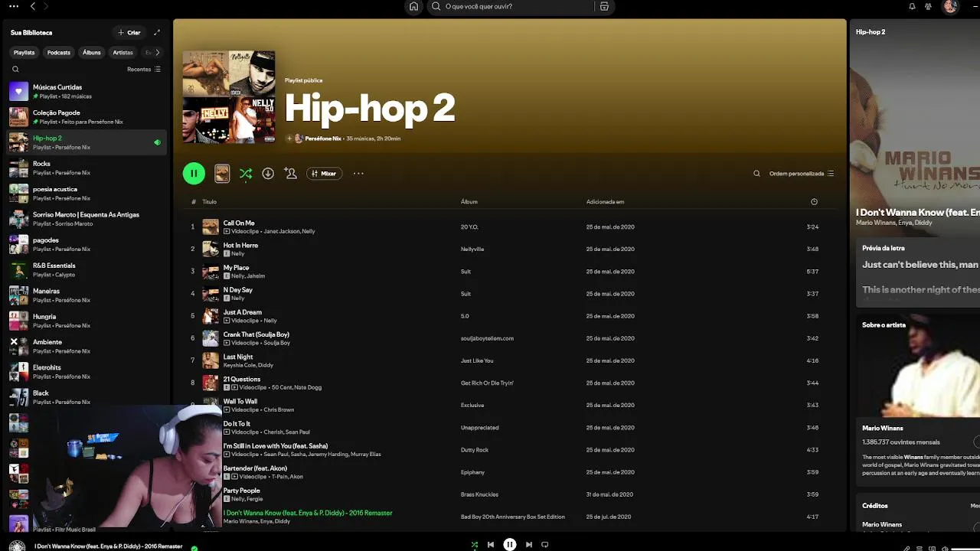
Task: Pause the Hip-hop 2 playlist with the green button
Action: coord(194,174)
